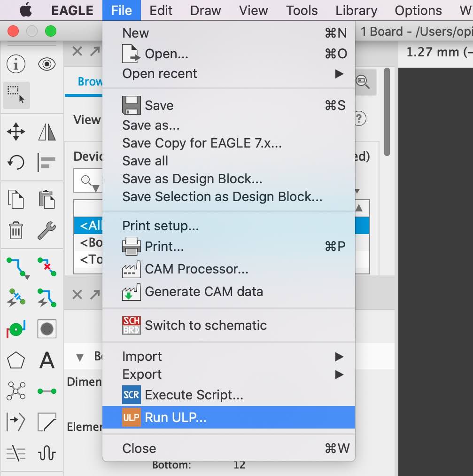The height and width of the screenshot is (476, 473).
Task: Click the Info tool icon
Action: [16, 64]
